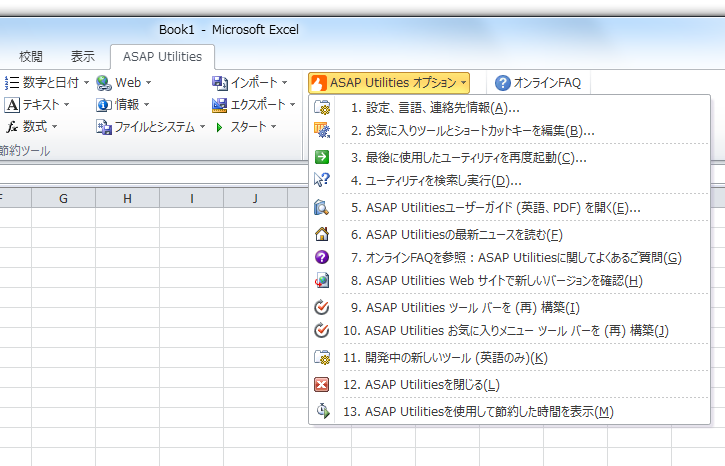Expand the 数字と日付 dropdown arrow

coord(86,83)
